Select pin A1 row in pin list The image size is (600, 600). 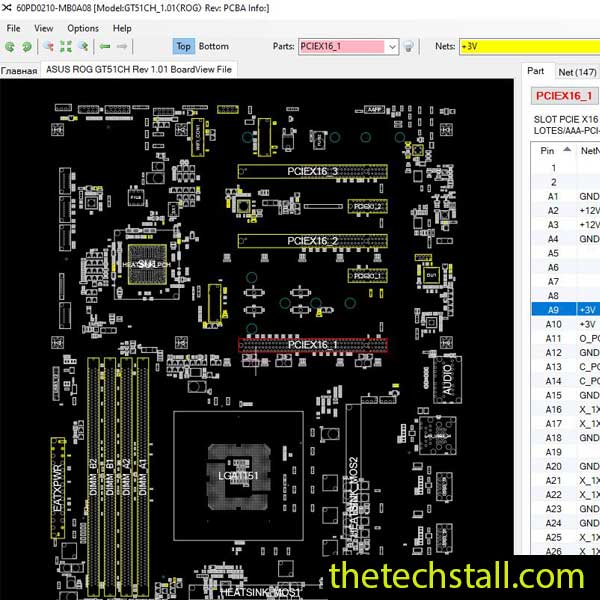pyautogui.click(x=566, y=196)
